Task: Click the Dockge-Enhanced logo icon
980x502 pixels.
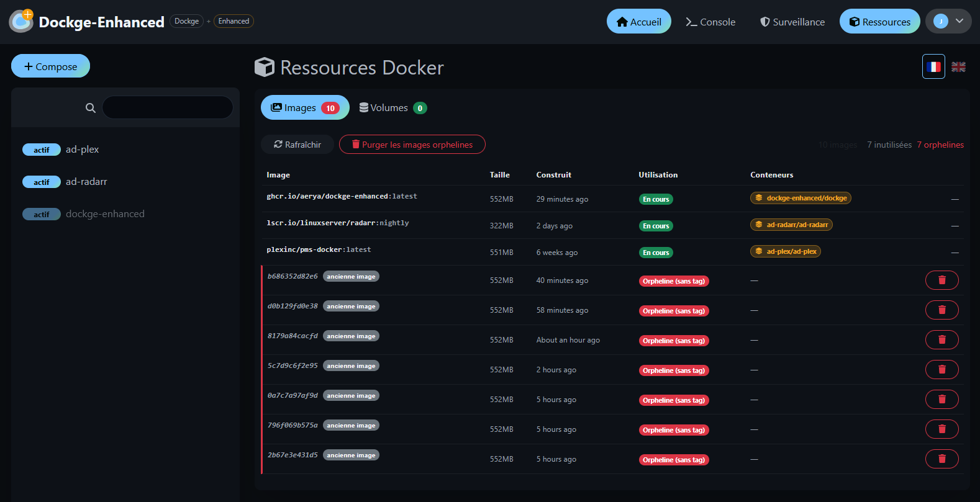Action: coord(21,21)
